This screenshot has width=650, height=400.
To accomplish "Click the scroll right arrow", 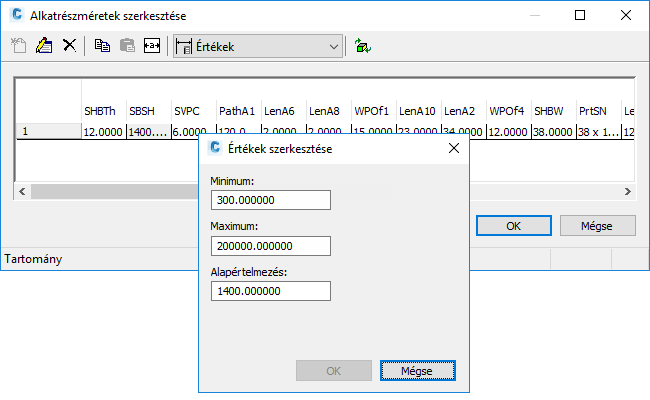I will pyautogui.click(x=628, y=192).
